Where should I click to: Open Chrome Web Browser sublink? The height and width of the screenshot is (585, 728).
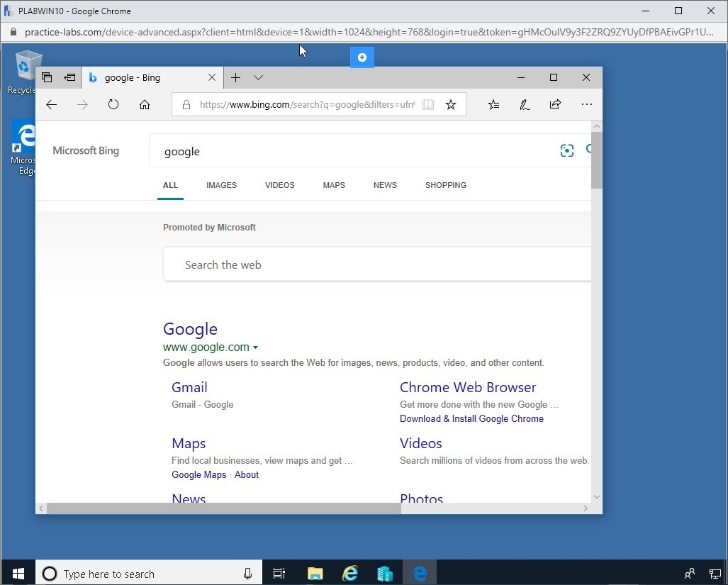(x=468, y=387)
